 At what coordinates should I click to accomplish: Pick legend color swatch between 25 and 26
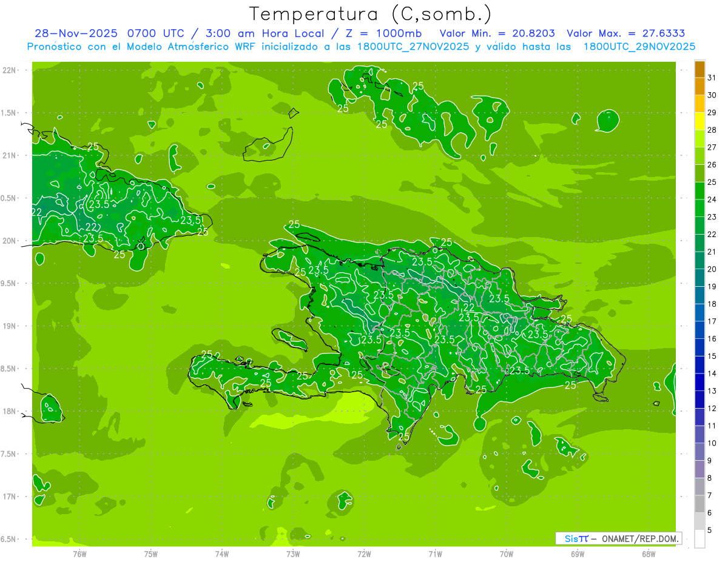[699, 173]
